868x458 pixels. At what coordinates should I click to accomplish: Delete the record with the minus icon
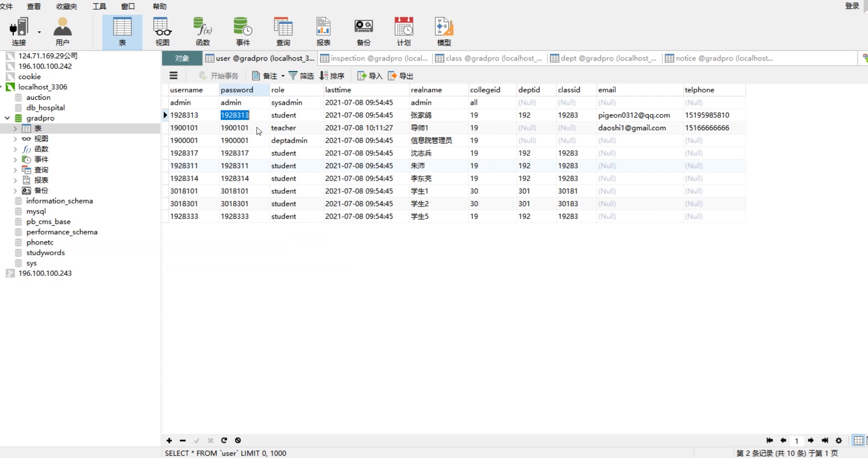pyautogui.click(x=183, y=441)
